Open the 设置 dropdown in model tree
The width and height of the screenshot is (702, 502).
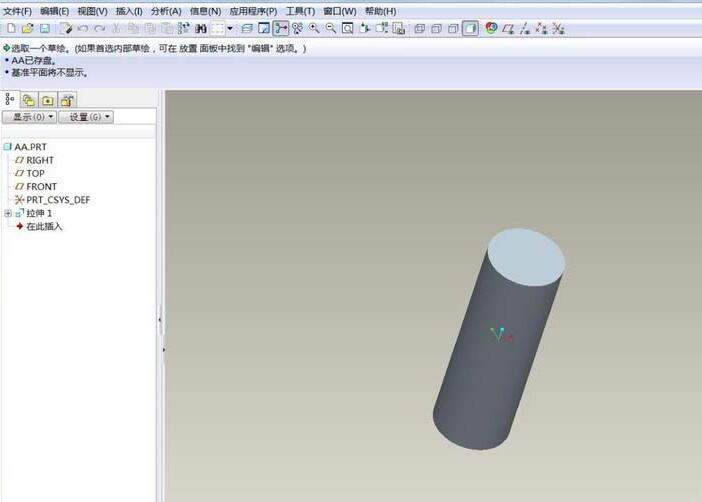(85, 117)
